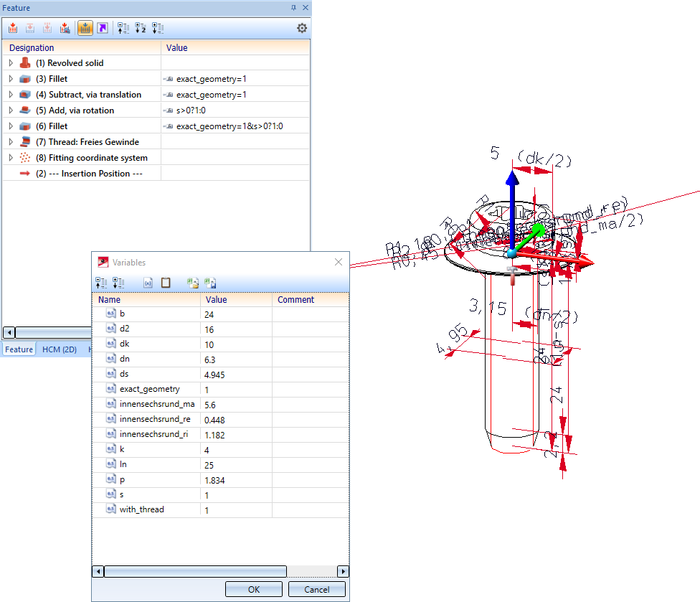
Task: Click the Insertion Position red arrow icon
Action: coord(25,173)
